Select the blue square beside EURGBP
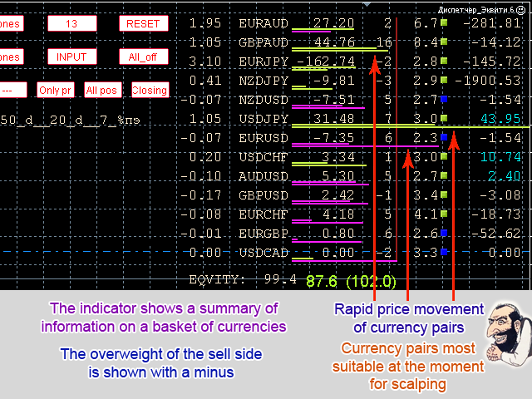532x399 pixels. (444, 234)
